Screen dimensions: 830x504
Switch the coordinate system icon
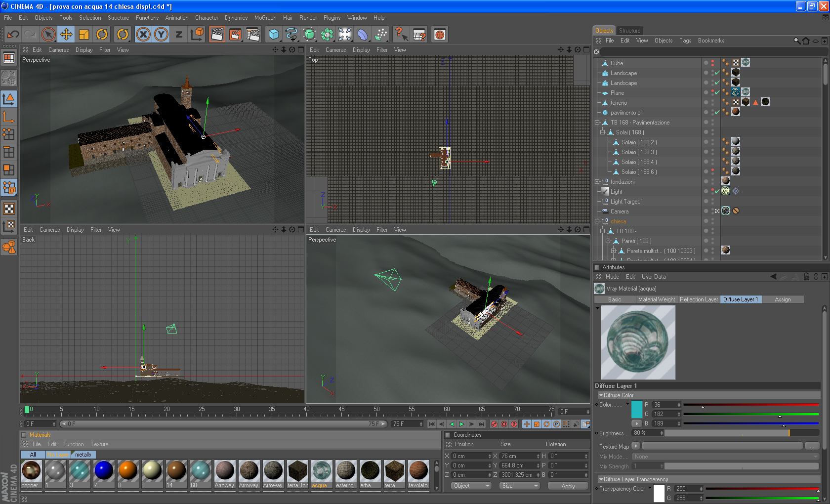(197, 34)
